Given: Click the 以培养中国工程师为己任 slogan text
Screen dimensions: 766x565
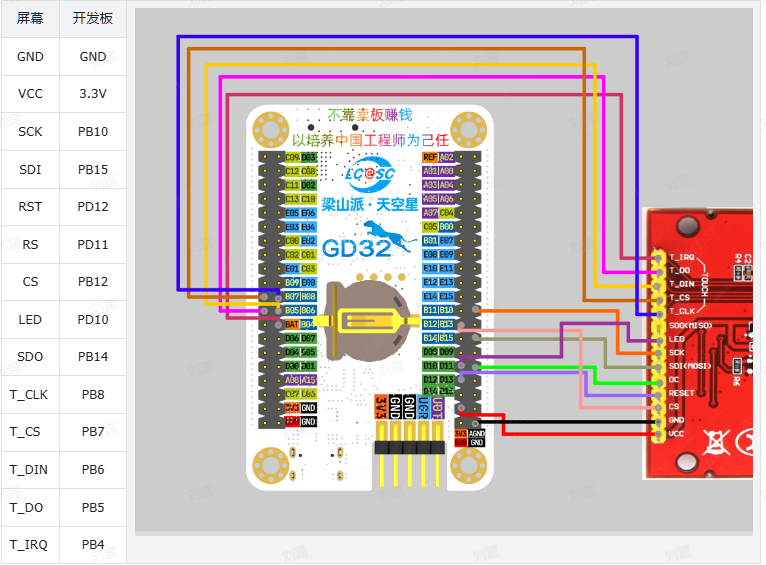Looking at the screenshot, I should 370,141.
